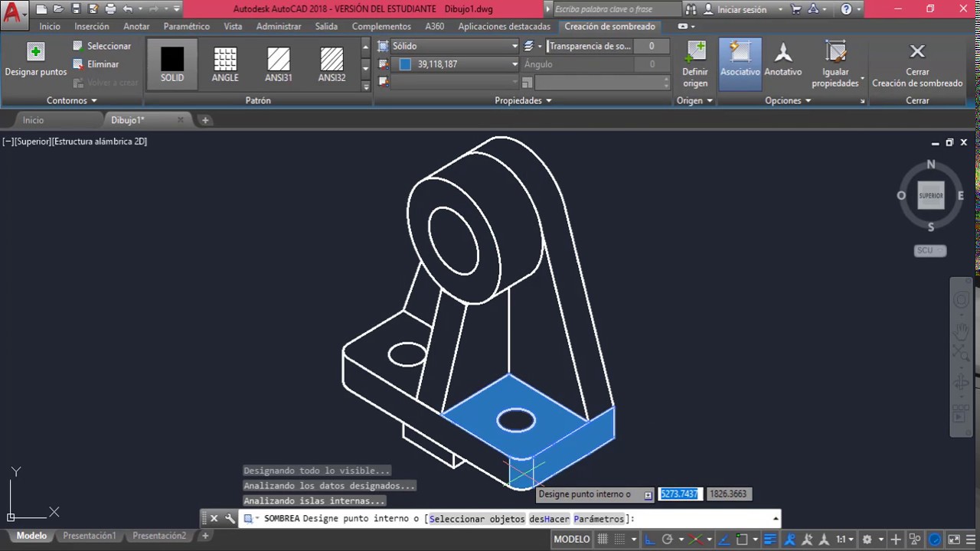This screenshot has width=980, height=551.
Task: Click Iniciar sesión sign-in button
Action: (x=741, y=9)
